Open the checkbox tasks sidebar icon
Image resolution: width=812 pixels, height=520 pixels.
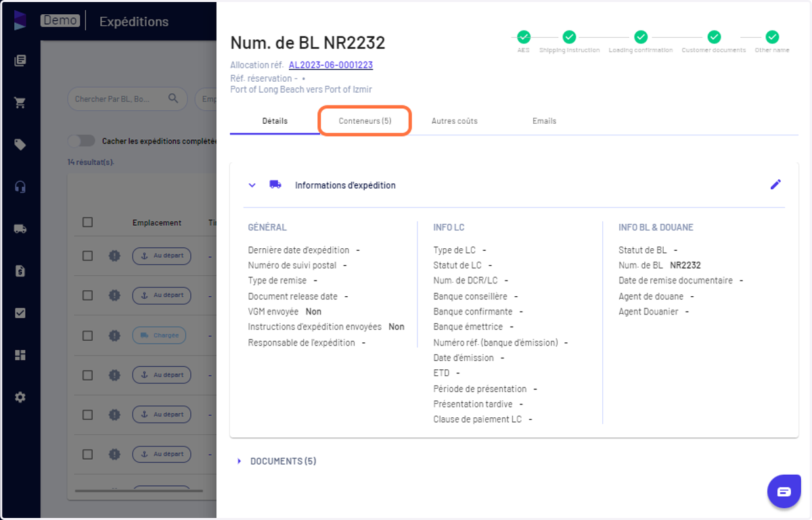(x=20, y=313)
